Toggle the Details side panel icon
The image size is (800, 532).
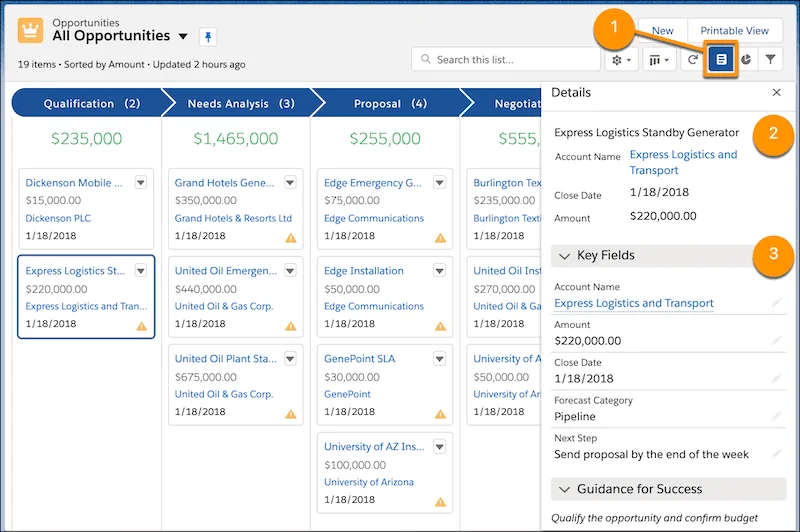[721, 60]
